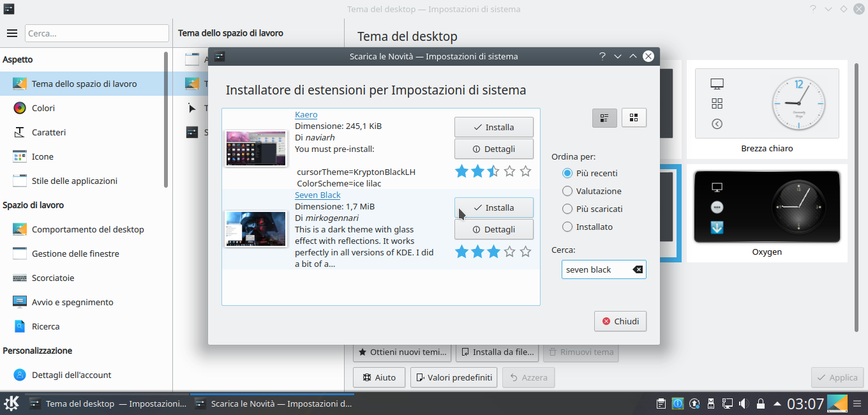868x415 pixels.
Task: Clear the 'seven black' search text
Action: click(x=638, y=269)
